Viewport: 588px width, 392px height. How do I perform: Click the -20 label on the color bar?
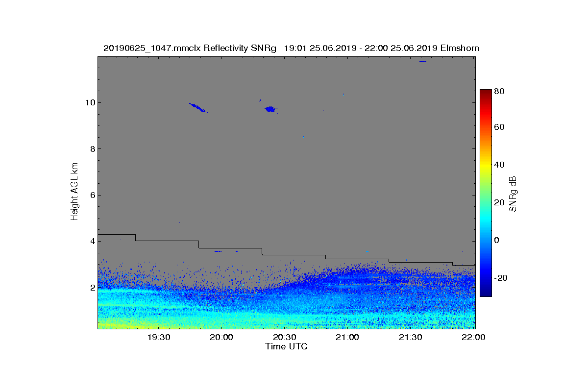(x=500, y=278)
